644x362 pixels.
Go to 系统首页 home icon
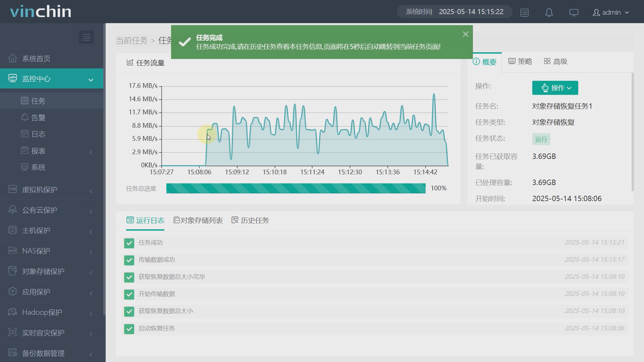point(13,58)
